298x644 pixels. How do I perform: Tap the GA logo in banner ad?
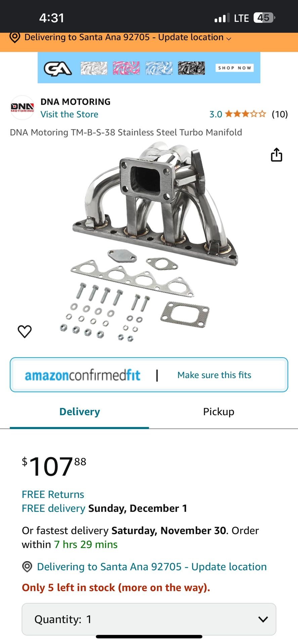(58, 68)
